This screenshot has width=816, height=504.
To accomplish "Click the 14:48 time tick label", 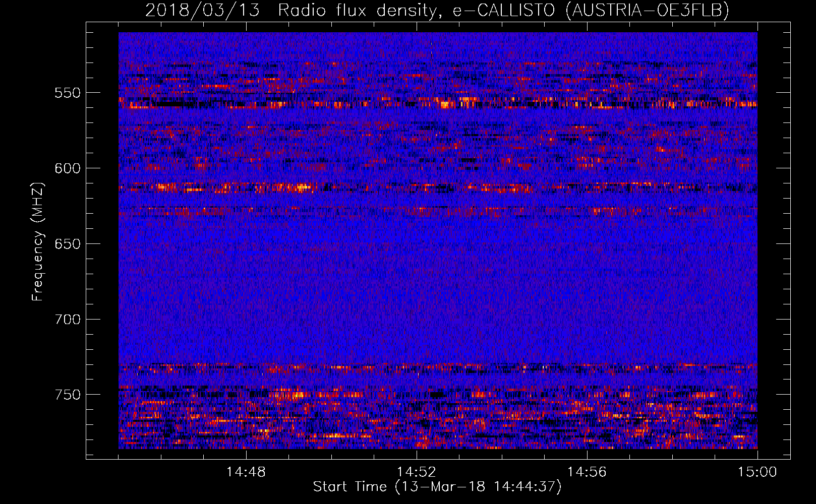I will (x=246, y=472).
